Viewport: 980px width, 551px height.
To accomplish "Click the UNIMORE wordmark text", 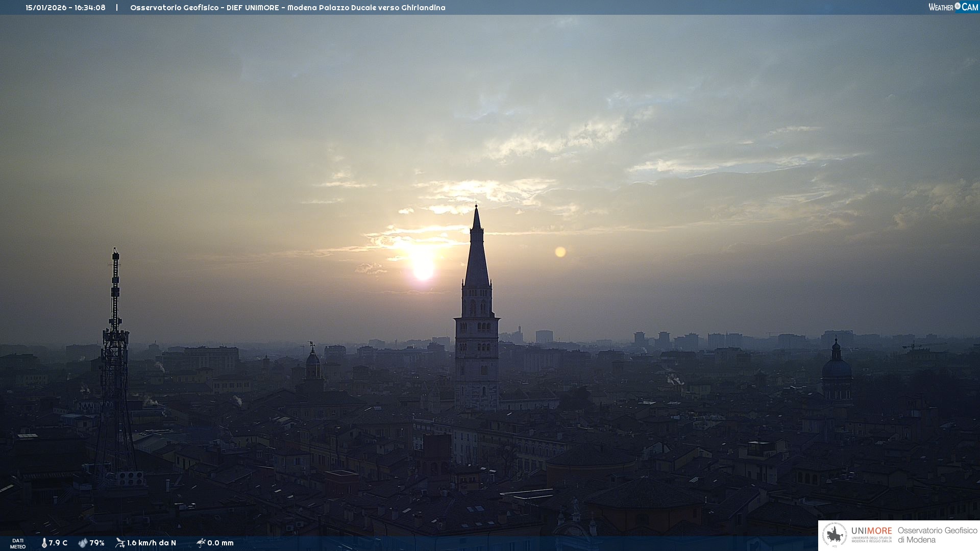I will tap(871, 531).
